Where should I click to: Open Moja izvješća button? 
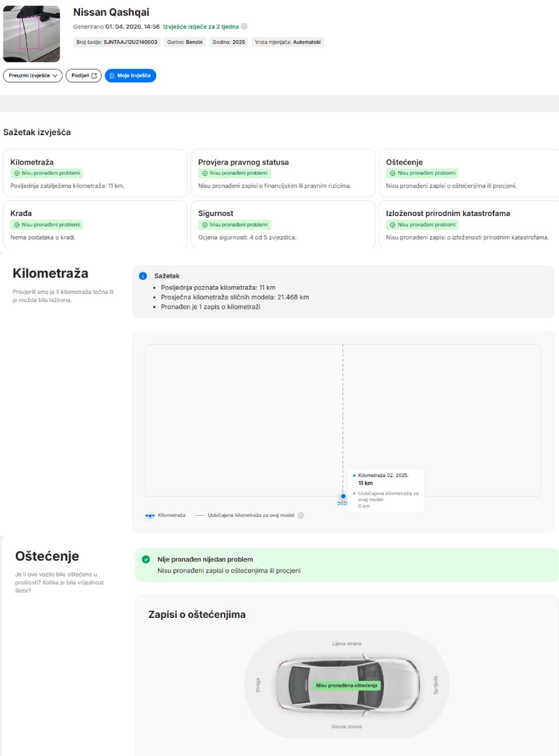pyautogui.click(x=130, y=76)
